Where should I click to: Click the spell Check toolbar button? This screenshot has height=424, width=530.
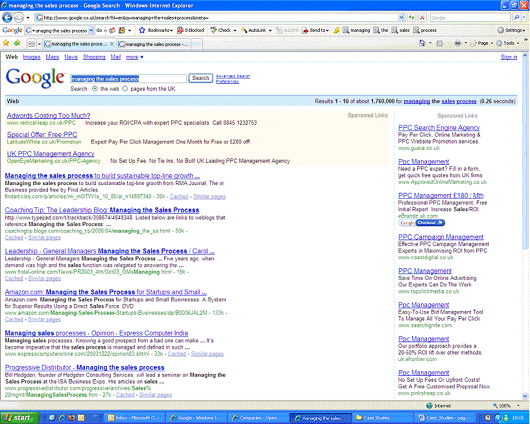click(223, 30)
